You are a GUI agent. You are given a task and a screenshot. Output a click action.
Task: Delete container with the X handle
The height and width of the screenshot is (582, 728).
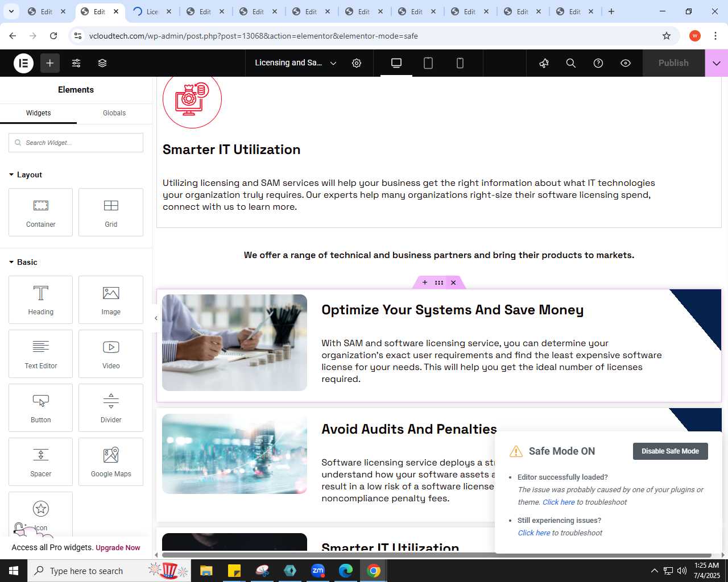pos(453,282)
